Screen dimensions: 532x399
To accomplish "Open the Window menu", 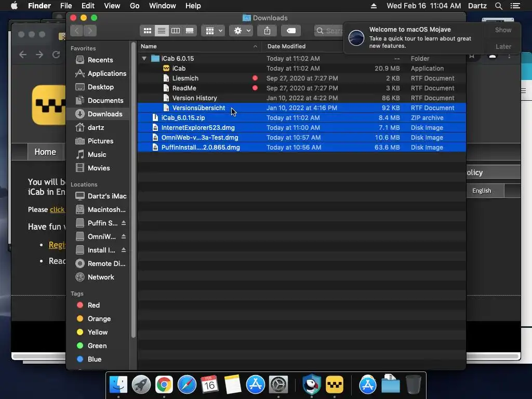I will (162, 6).
